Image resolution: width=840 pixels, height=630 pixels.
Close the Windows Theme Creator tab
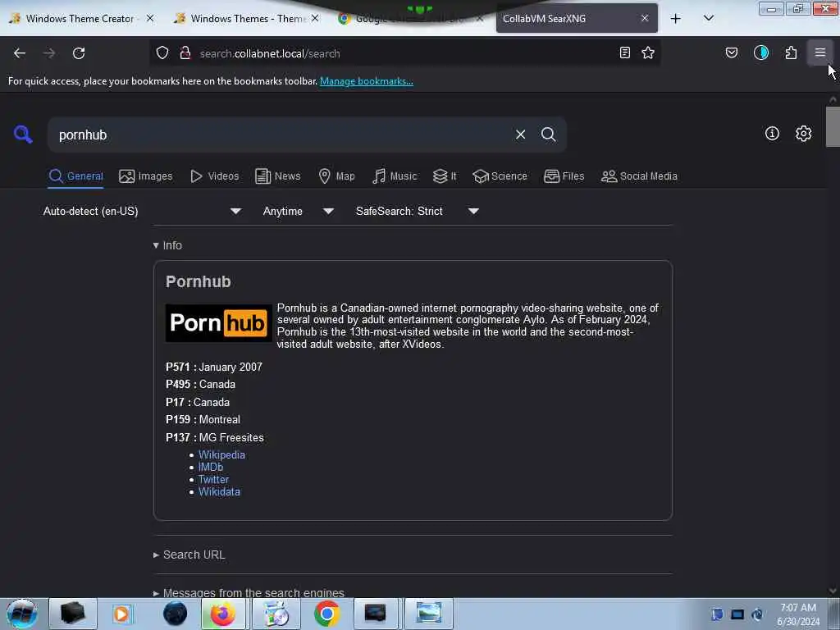[150, 18]
